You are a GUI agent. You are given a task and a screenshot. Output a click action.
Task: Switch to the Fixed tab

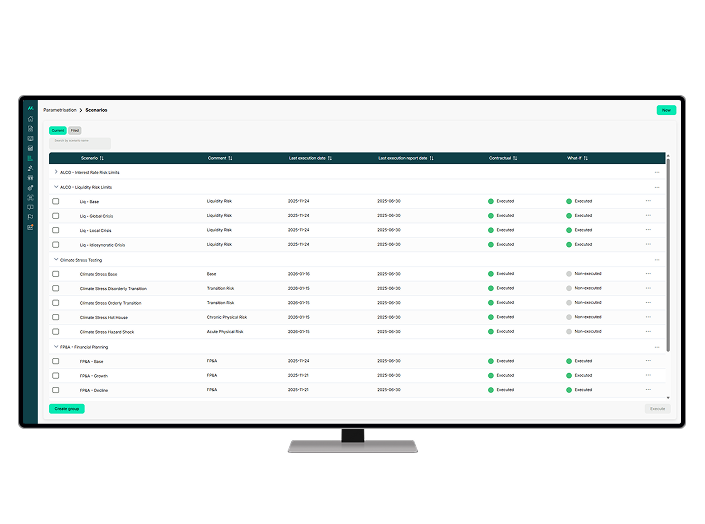[75, 130]
